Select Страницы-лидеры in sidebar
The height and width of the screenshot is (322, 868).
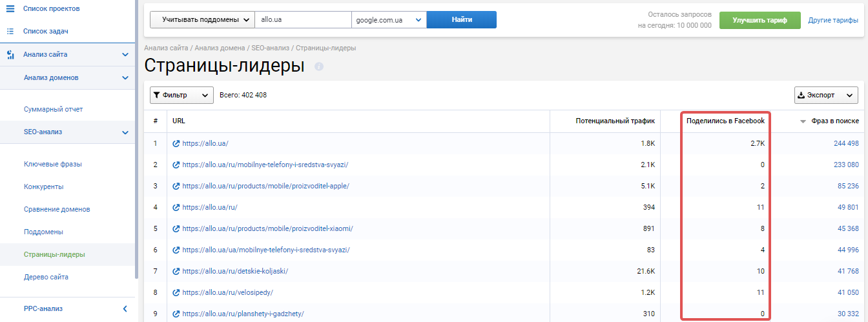tap(54, 254)
